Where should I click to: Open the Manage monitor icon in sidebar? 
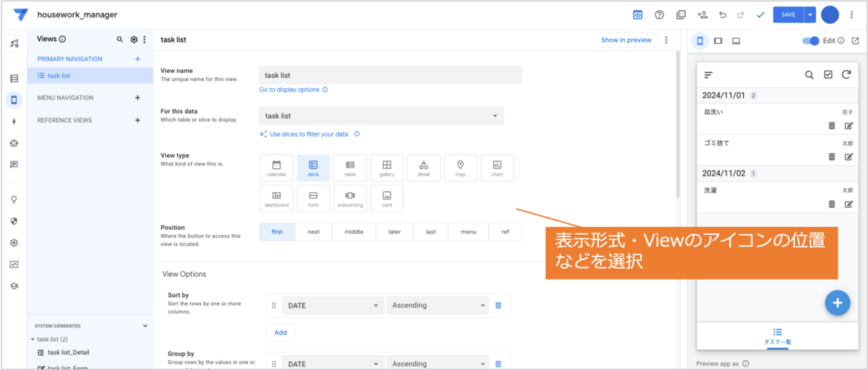click(14, 264)
